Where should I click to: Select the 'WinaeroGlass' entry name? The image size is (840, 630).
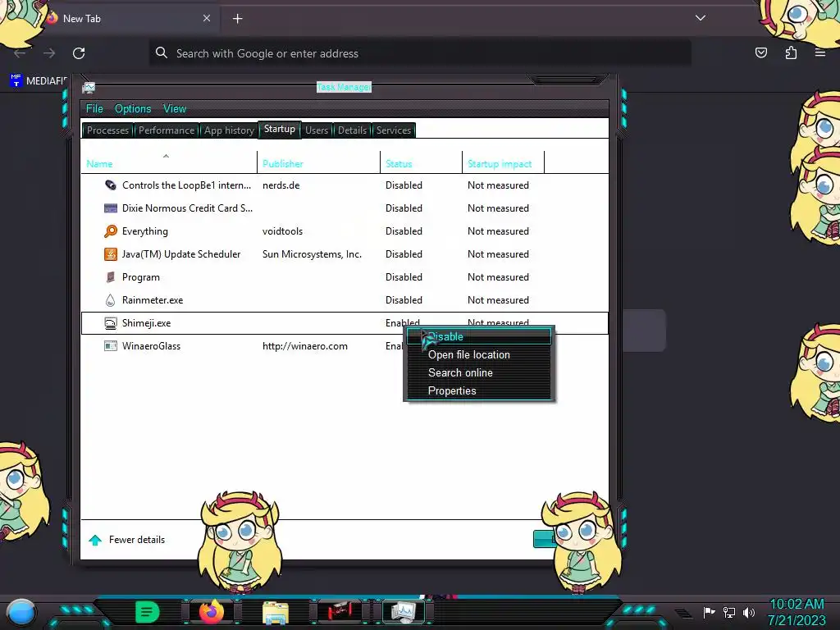(x=151, y=346)
